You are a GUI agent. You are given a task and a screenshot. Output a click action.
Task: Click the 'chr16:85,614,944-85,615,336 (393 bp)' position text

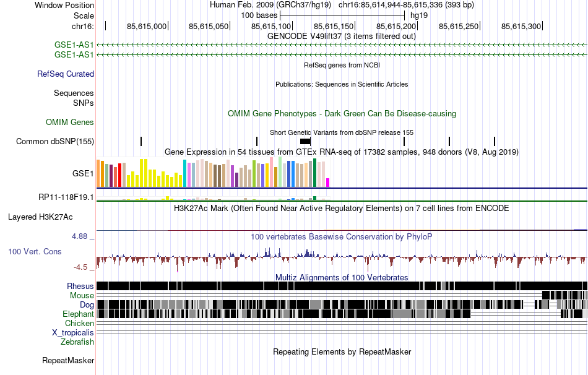click(x=406, y=5)
